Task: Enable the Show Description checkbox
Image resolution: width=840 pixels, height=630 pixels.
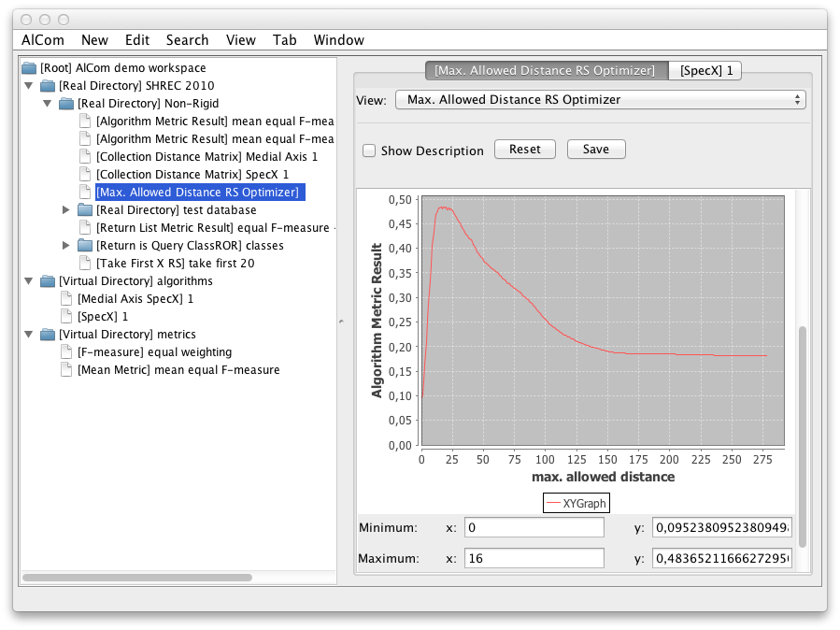Action: (369, 150)
